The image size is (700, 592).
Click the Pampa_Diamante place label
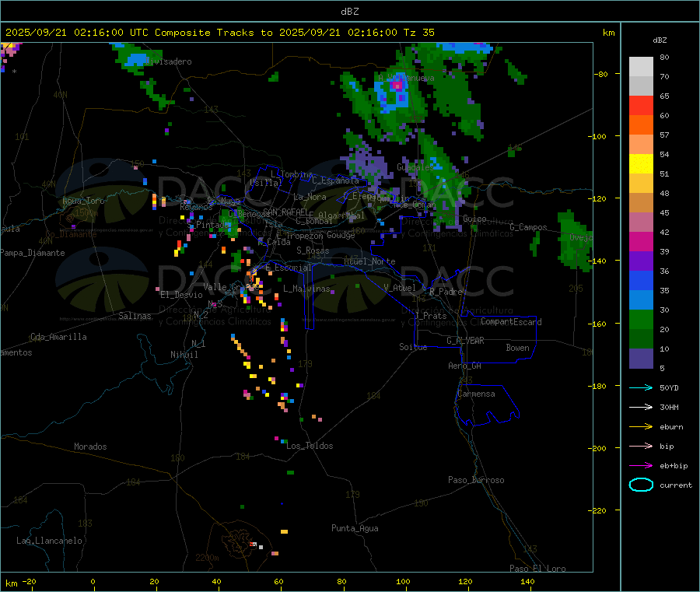(32, 253)
